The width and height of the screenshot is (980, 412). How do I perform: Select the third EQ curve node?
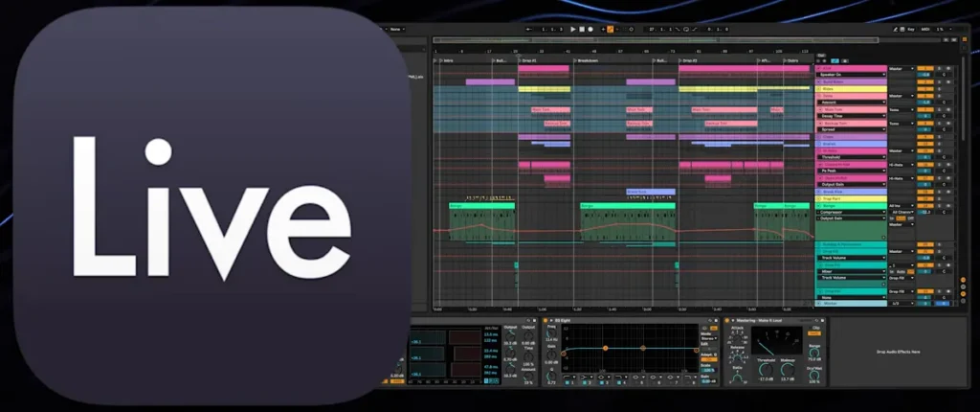642,348
